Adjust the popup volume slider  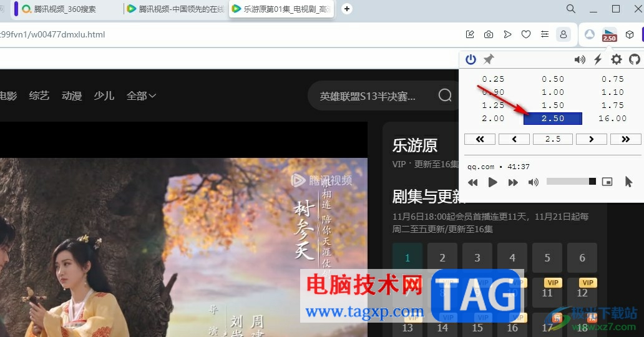click(571, 182)
